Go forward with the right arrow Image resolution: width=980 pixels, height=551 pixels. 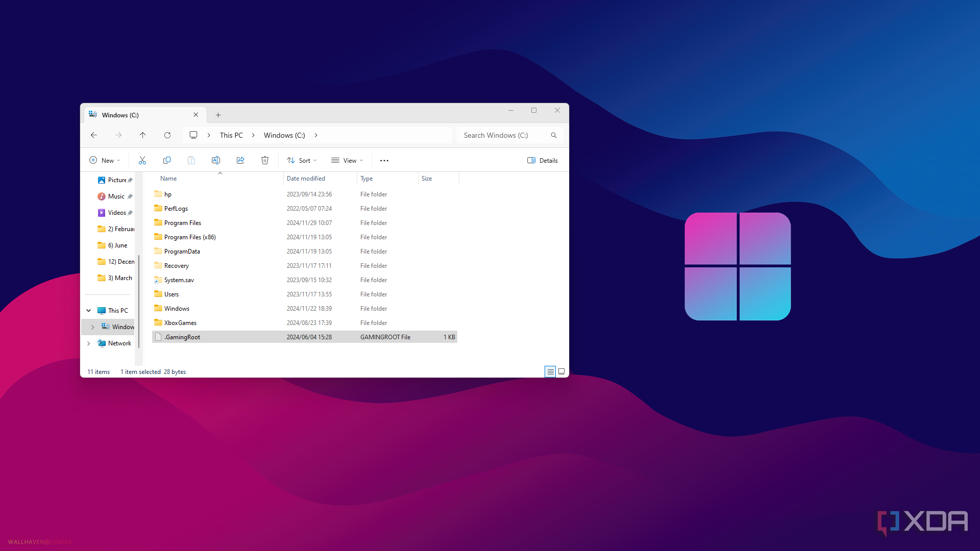(x=118, y=135)
